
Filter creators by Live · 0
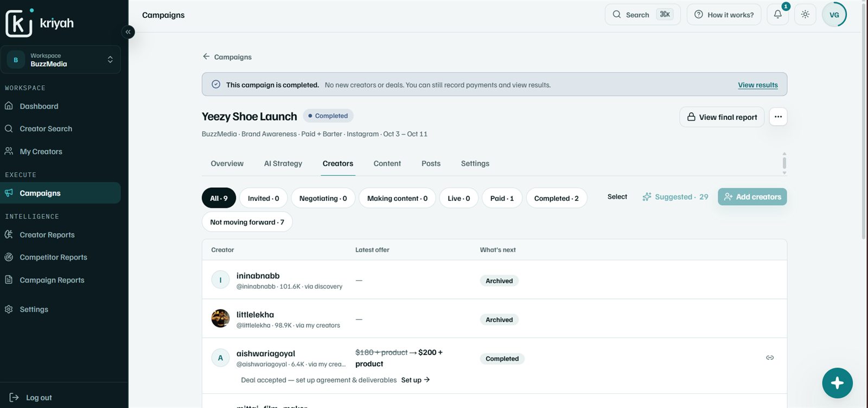459,198
